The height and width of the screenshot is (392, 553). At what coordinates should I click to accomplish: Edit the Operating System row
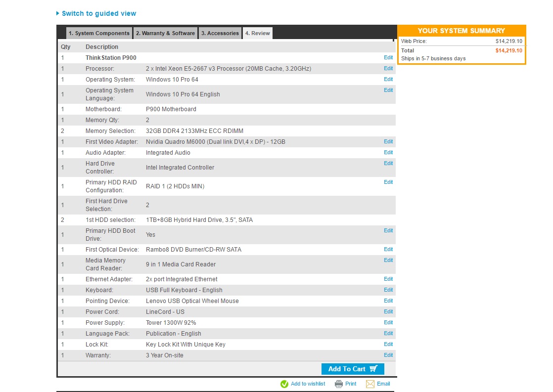388,80
